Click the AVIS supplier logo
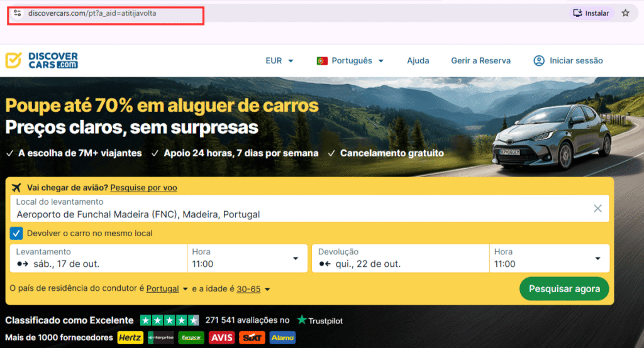 (222, 338)
